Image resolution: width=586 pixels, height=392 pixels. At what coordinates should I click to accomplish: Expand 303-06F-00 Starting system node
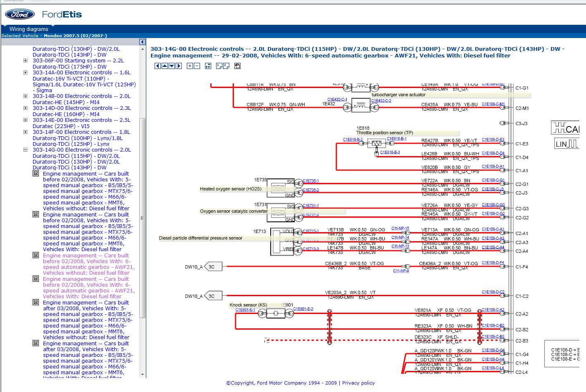[26, 61]
